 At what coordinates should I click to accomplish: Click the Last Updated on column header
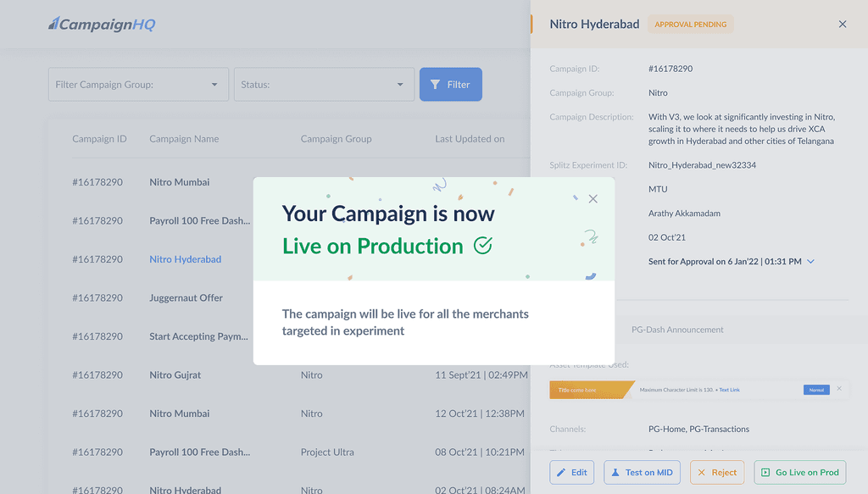(x=470, y=139)
